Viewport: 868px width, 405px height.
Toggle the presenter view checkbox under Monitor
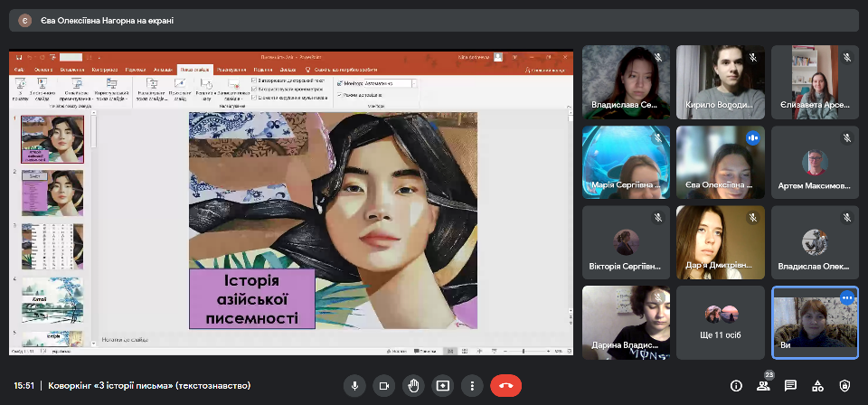click(340, 94)
